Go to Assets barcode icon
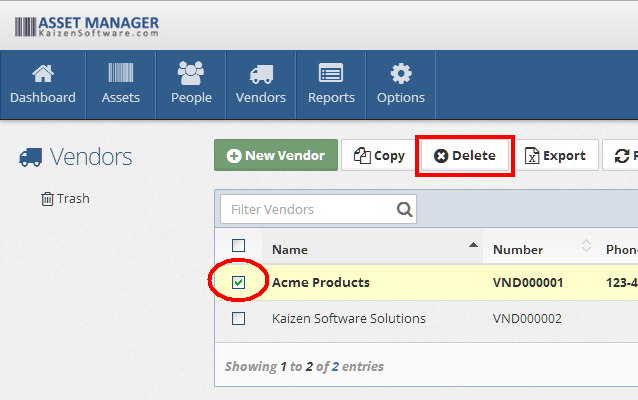The height and width of the screenshot is (400, 638). [x=121, y=74]
